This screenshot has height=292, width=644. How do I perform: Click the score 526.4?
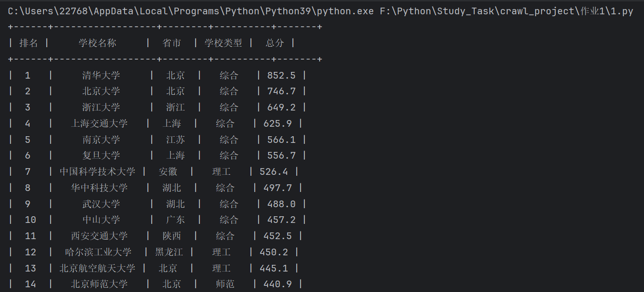[x=274, y=171]
